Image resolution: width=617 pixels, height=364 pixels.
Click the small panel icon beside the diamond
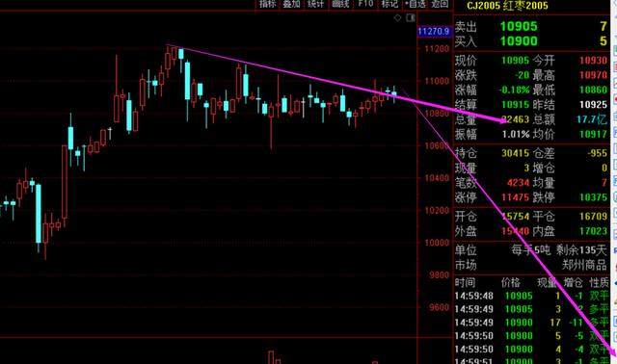click(x=411, y=17)
